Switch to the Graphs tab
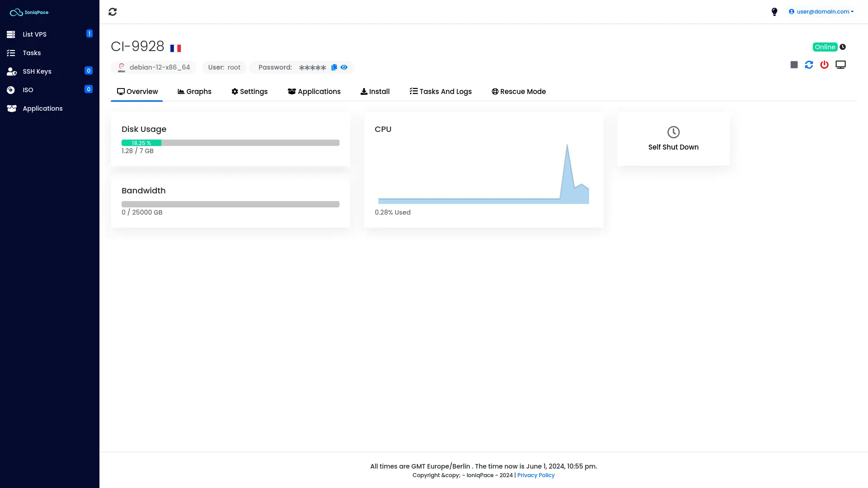 click(x=194, y=91)
